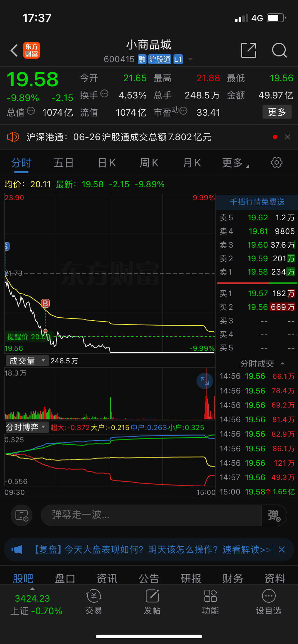Select the 公告 tab
The width and height of the screenshot is (298, 644).
pyautogui.click(x=149, y=578)
